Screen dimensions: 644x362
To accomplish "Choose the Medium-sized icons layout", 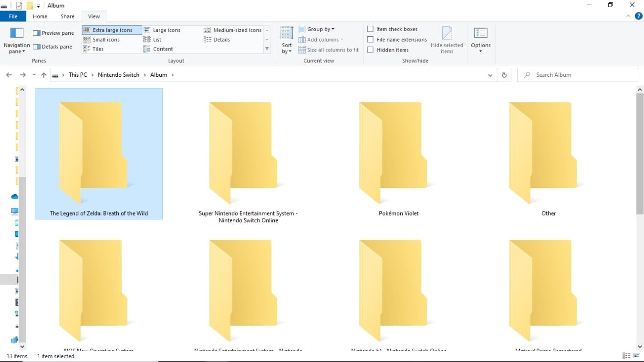I will [233, 30].
